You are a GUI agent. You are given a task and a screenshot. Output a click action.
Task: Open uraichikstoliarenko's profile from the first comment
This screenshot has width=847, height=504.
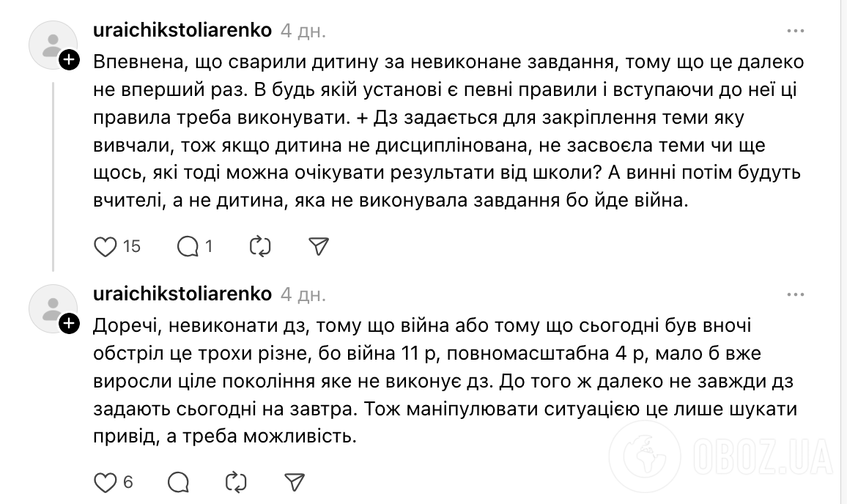point(182,31)
